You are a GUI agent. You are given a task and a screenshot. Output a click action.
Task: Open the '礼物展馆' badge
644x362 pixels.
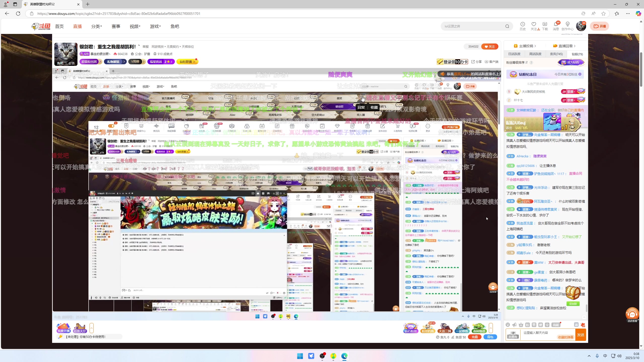tap(115, 62)
